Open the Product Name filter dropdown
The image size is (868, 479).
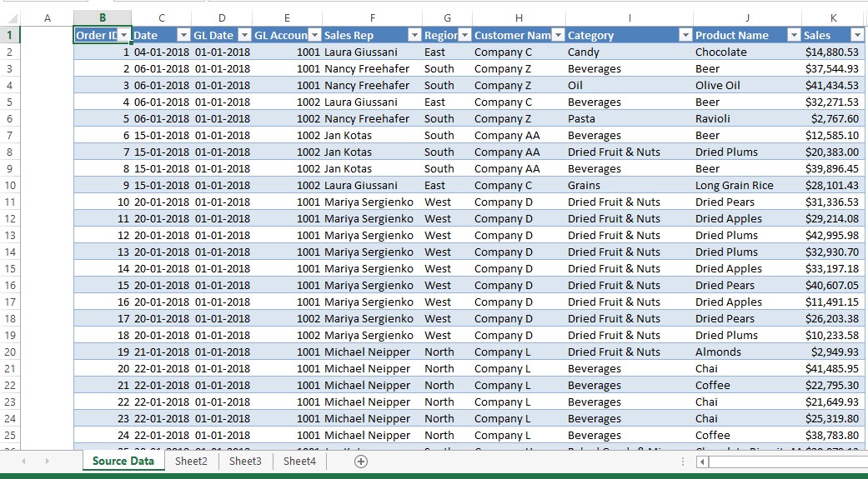pos(795,35)
